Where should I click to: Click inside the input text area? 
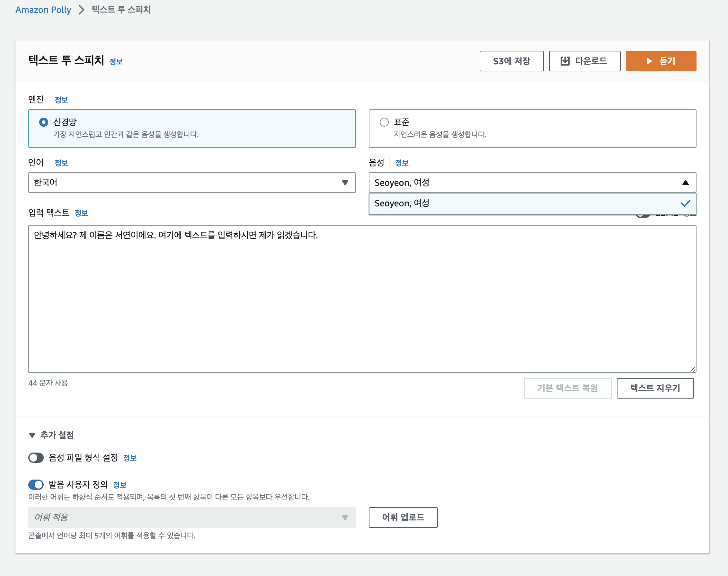coord(362,299)
